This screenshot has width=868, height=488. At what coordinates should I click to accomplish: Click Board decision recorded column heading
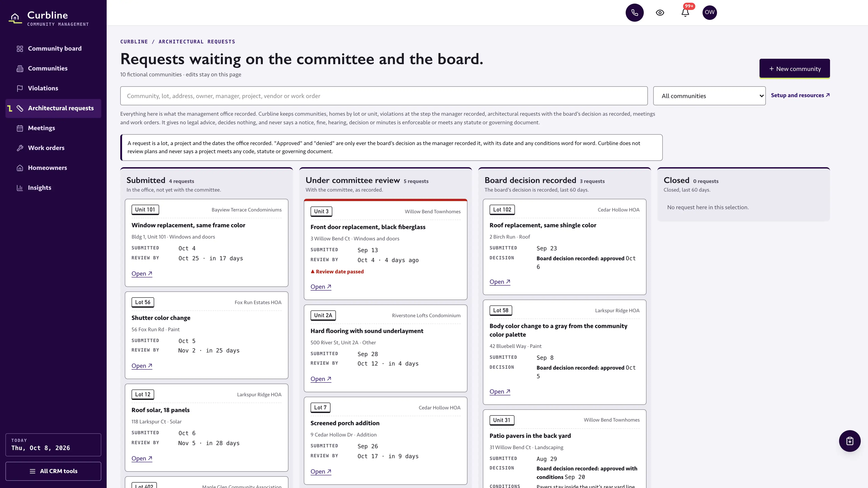tap(530, 180)
